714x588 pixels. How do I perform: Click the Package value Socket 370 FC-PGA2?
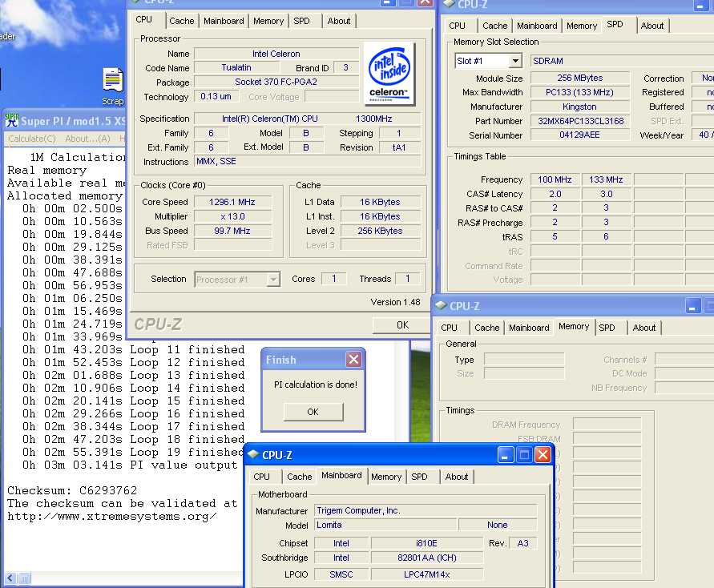(x=276, y=82)
